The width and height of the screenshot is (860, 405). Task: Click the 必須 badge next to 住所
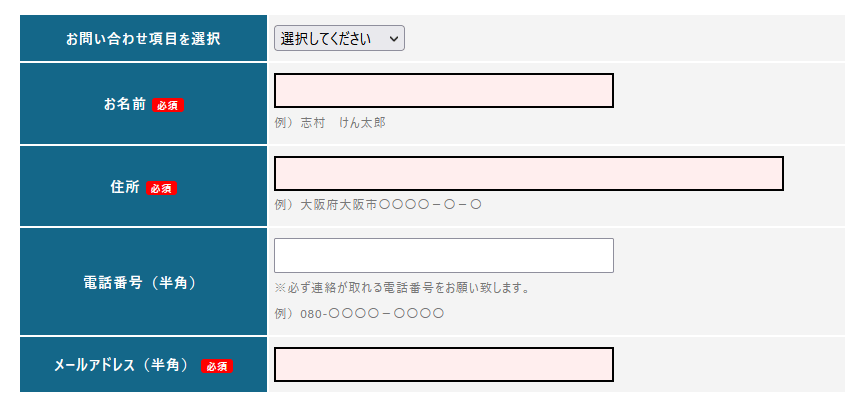pyautogui.click(x=161, y=188)
